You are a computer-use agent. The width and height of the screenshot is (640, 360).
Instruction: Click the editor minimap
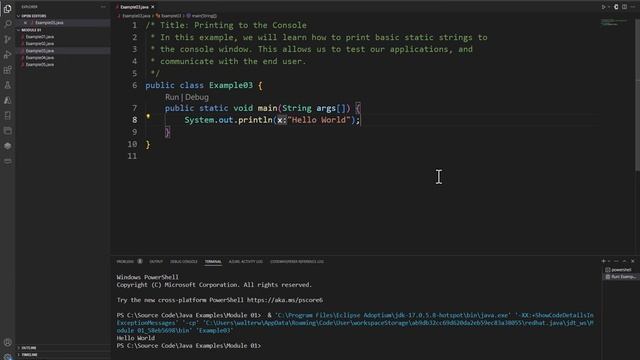click(x=614, y=22)
